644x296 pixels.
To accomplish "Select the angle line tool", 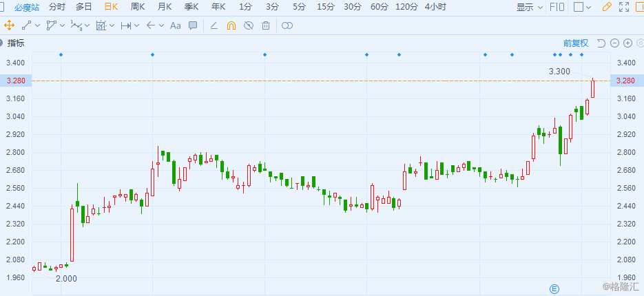I will (214, 25).
